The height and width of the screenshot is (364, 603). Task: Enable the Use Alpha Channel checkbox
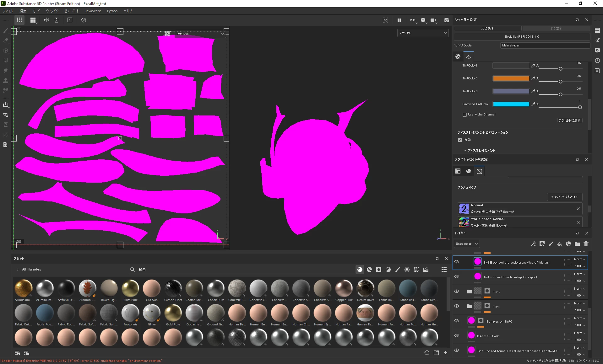pyautogui.click(x=464, y=115)
